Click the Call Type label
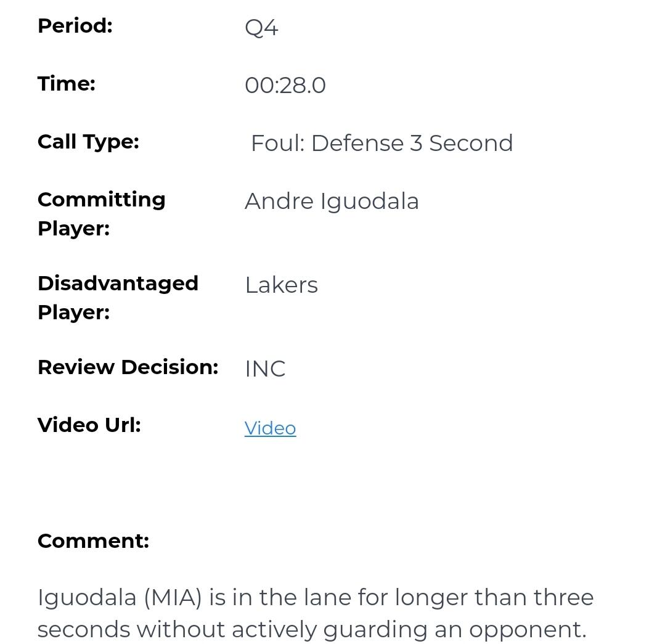This screenshot has width=665, height=644. pyautogui.click(x=88, y=142)
